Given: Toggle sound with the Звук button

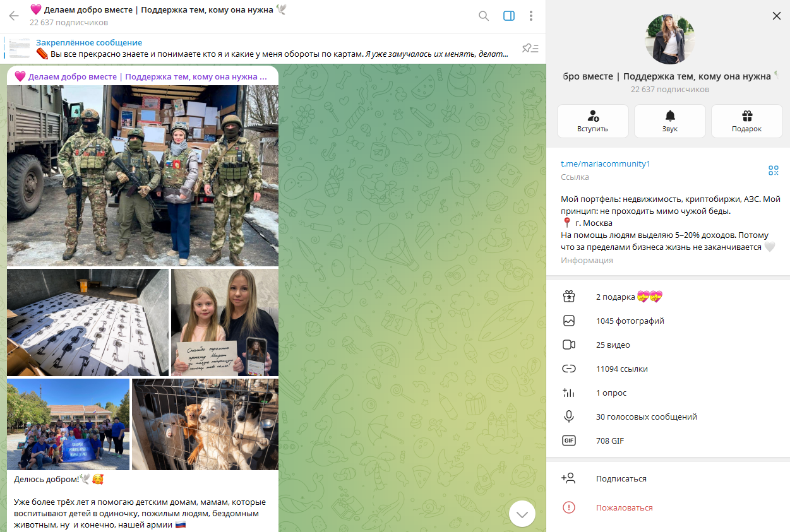Looking at the screenshot, I should tap(670, 121).
